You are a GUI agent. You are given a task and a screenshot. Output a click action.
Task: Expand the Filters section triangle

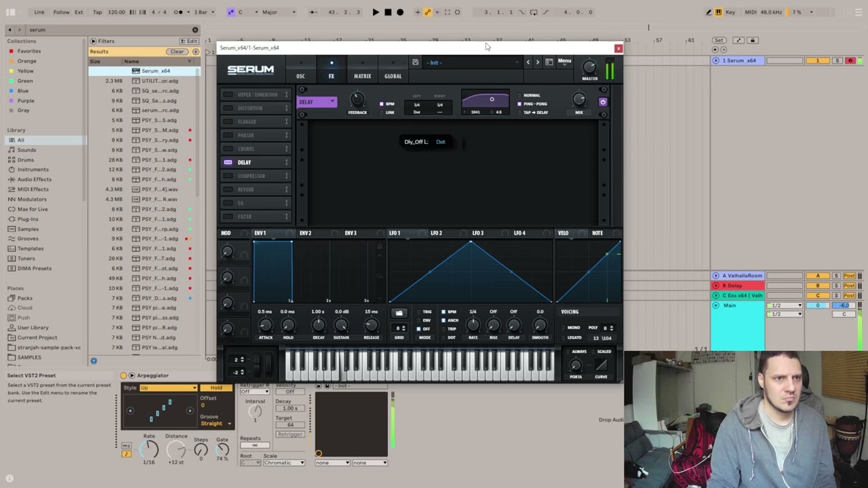pyautogui.click(x=93, y=41)
